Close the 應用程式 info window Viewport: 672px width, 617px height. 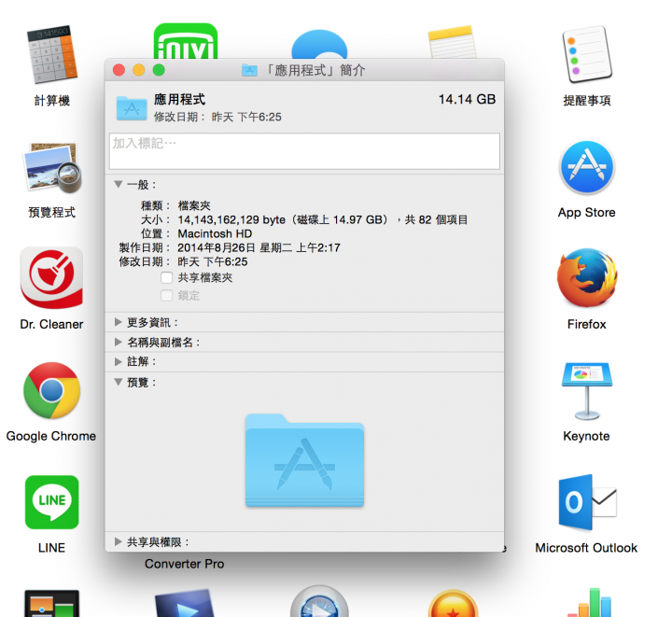pyautogui.click(x=119, y=70)
